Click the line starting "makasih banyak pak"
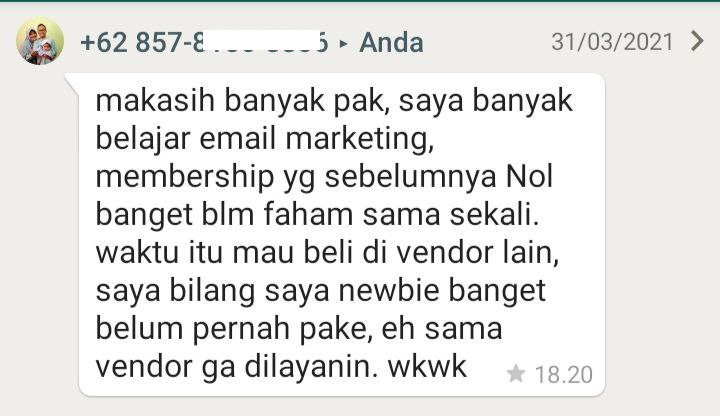This screenshot has height=416, width=720. pyautogui.click(x=334, y=101)
